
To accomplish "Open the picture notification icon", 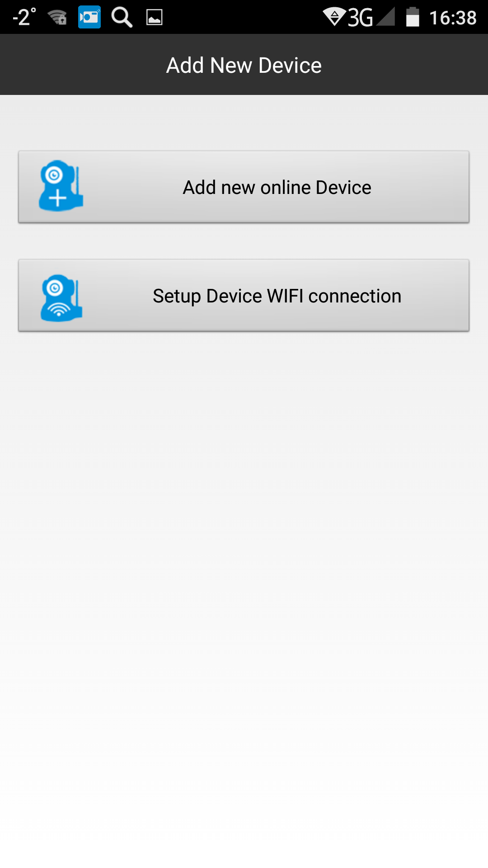I will click(x=155, y=18).
